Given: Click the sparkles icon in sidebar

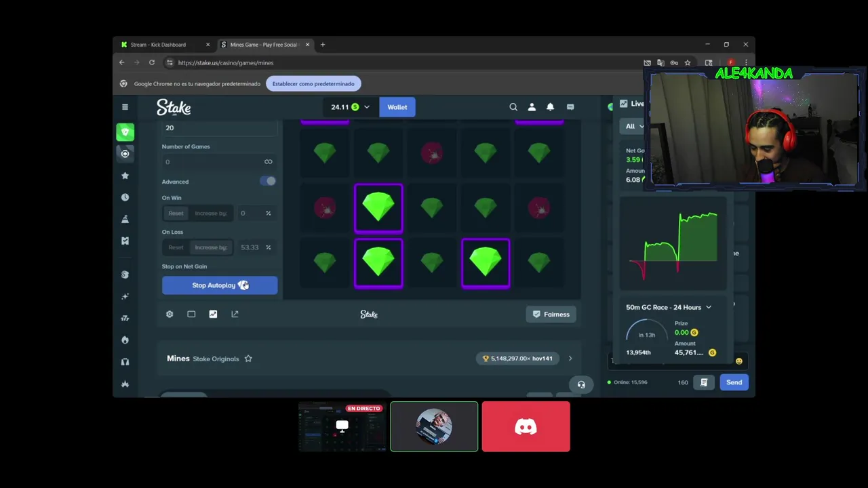Looking at the screenshot, I should click(125, 296).
